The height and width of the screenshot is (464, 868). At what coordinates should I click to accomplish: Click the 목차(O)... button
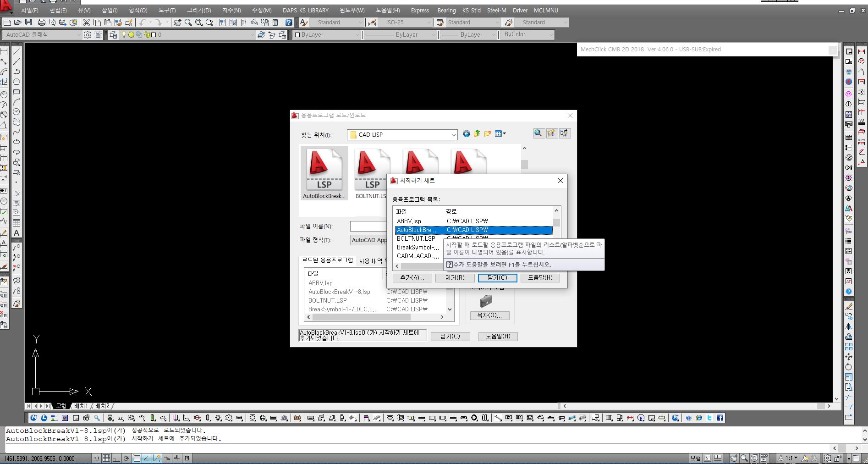point(489,315)
